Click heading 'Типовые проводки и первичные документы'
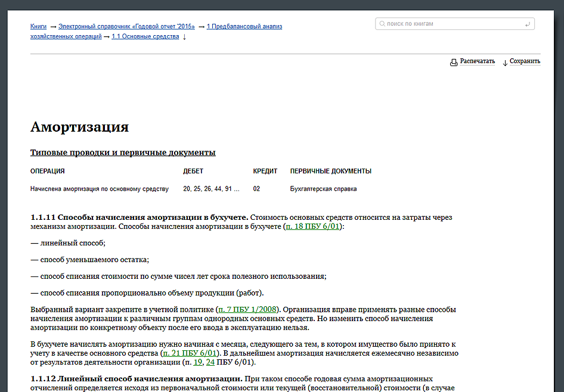 point(123,153)
